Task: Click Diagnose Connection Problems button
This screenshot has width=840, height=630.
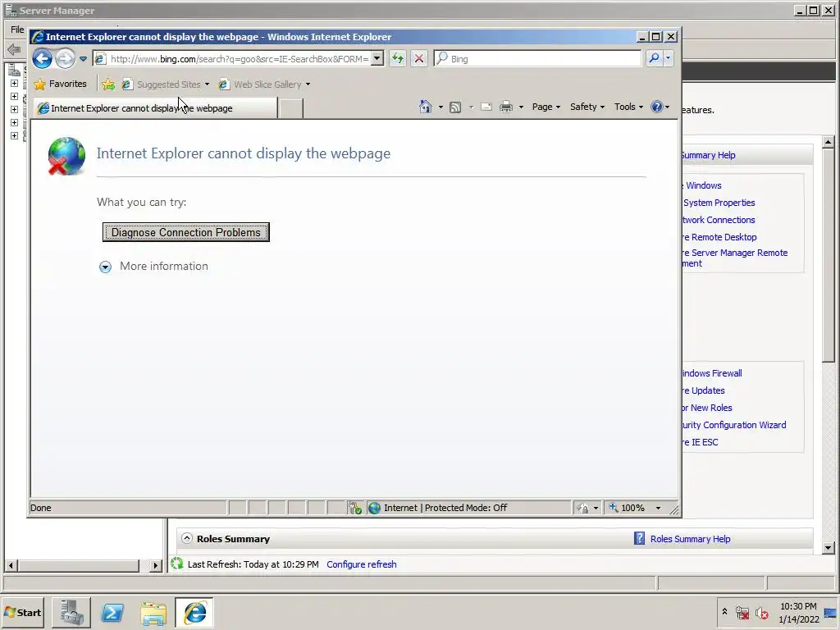Action: 186,232
